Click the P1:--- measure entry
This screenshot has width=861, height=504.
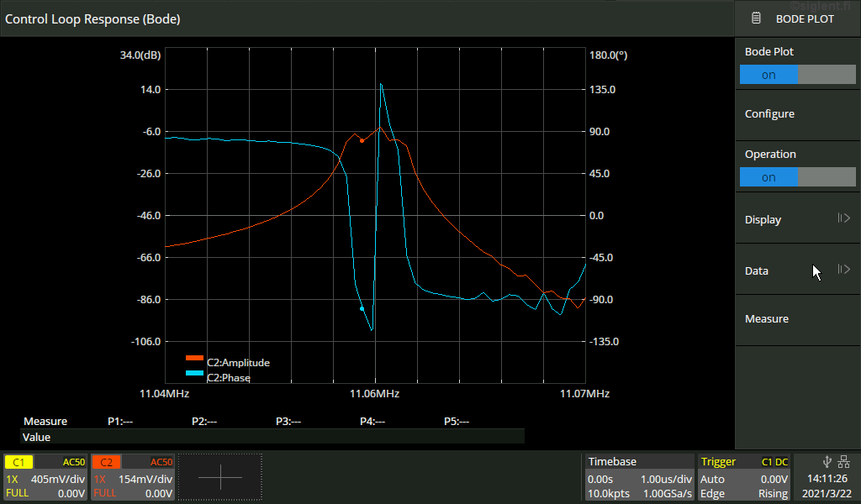pyautogui.click(x=120, y=421)
